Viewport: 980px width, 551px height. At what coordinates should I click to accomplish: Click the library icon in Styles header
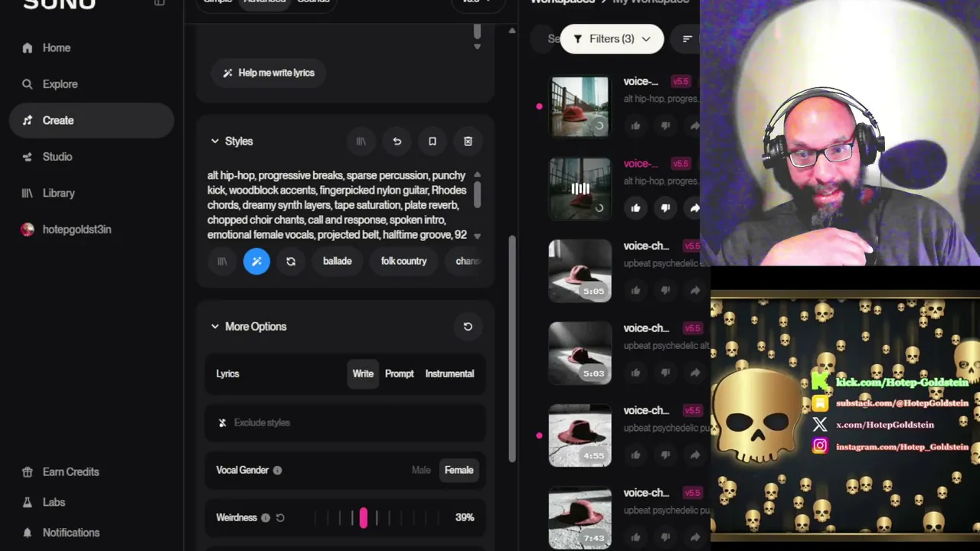pos(361,141)
